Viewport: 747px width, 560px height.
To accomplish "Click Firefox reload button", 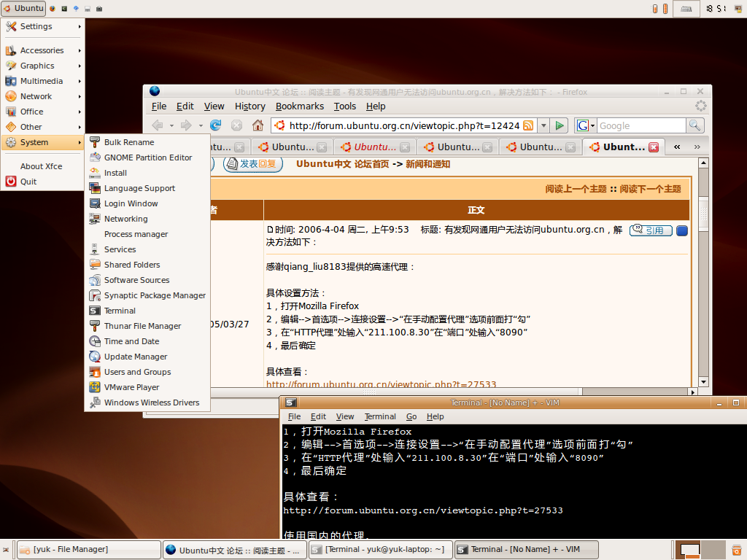I will pyautogui.click(x=216, y=125).
